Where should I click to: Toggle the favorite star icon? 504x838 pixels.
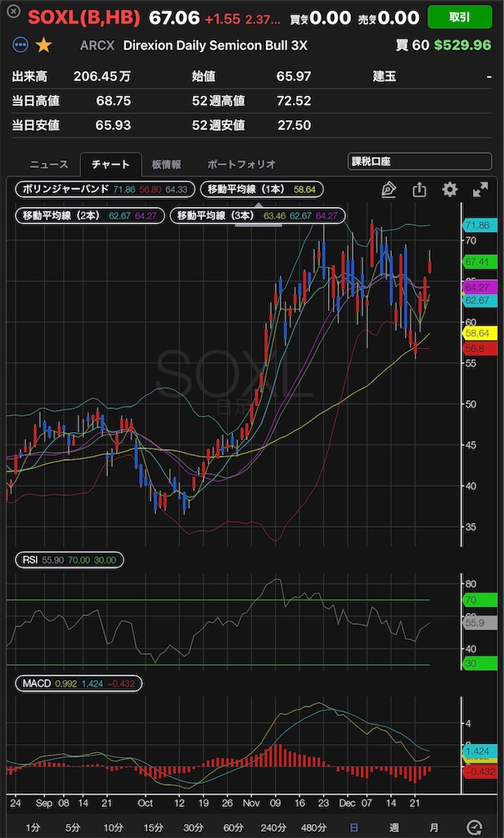pos(43,45)
